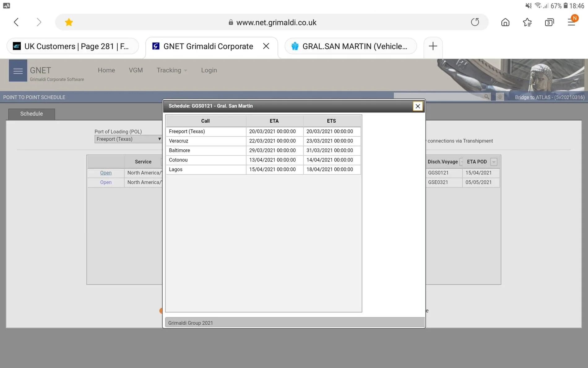Click the ETS column header in dialog
This screenshot has width=588, height=368.
pyautogui.click(x=331, y=121)
